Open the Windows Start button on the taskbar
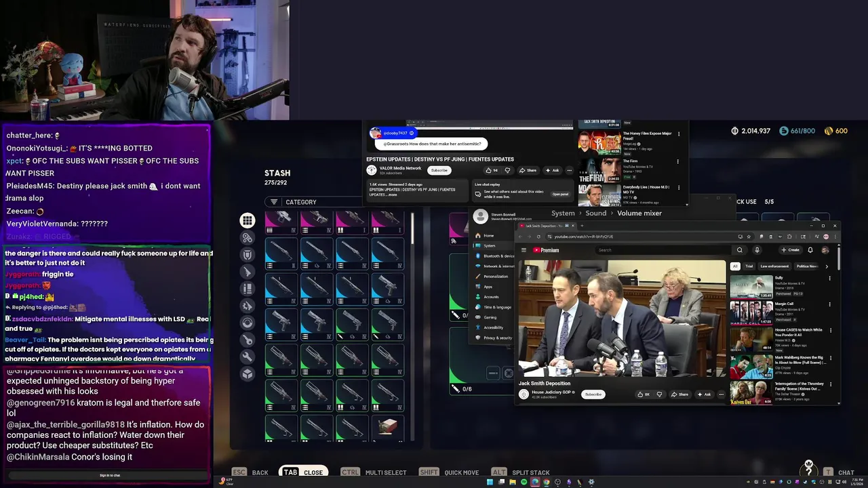 click(x=490, y=482)
